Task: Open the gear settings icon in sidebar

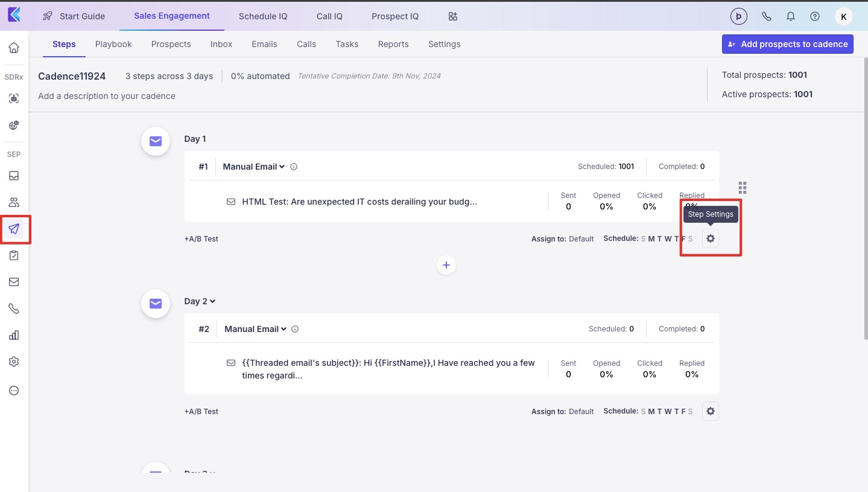Action: click(x=14, y=362)
